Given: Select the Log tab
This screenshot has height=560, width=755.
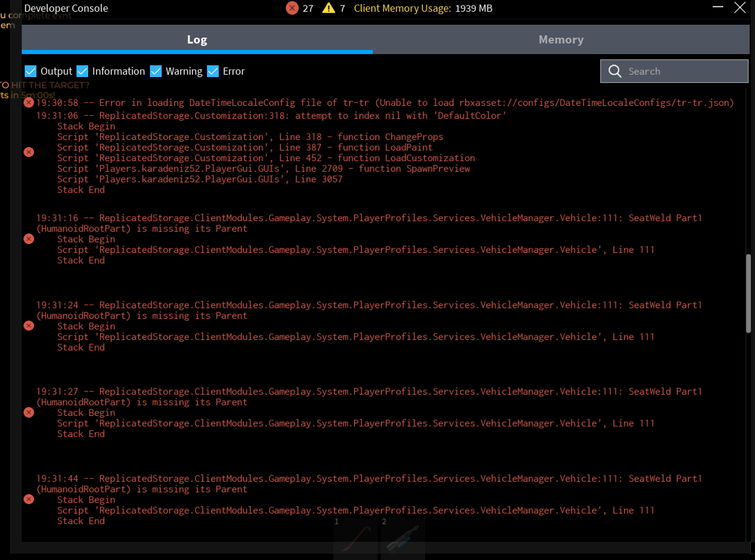Looking at the screenshot, I should tap(197, 40).
